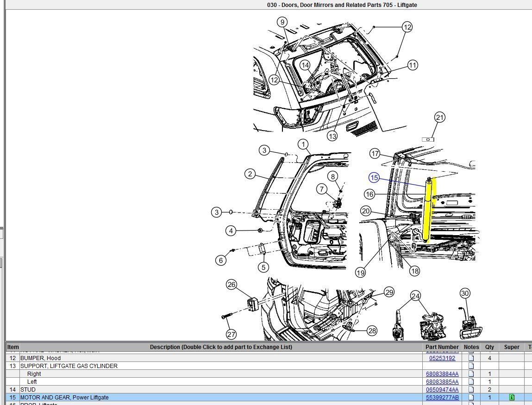Open part number link 68083884AA
This screenshot has height=405, width=532.
click(x=442, y=374)
